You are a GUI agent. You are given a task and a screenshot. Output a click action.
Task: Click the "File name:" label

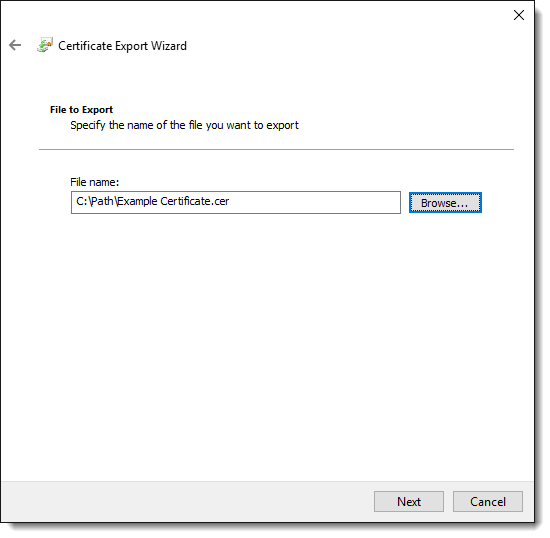point(95,182)
